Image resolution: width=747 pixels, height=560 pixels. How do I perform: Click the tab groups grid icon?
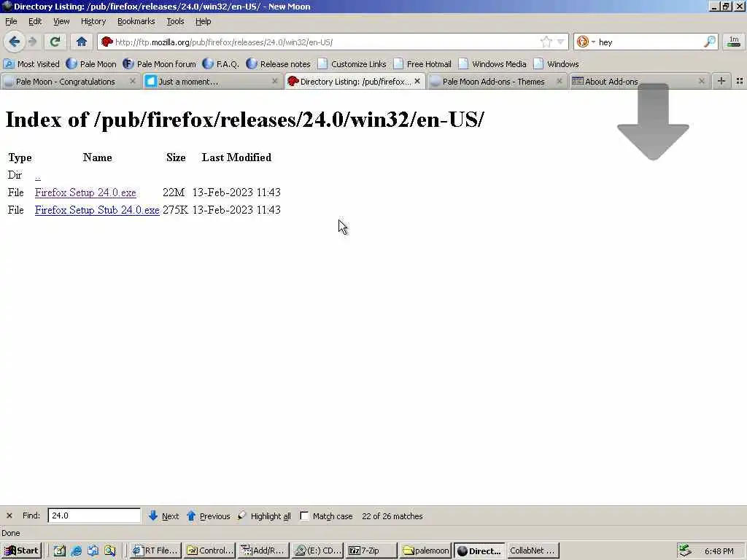point(740,82)
